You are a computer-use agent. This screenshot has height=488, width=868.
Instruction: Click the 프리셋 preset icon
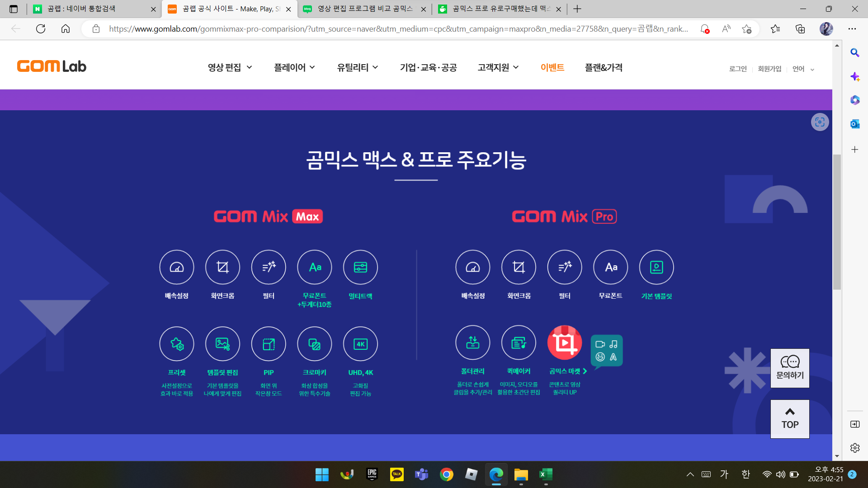click(x=177, y=344)
